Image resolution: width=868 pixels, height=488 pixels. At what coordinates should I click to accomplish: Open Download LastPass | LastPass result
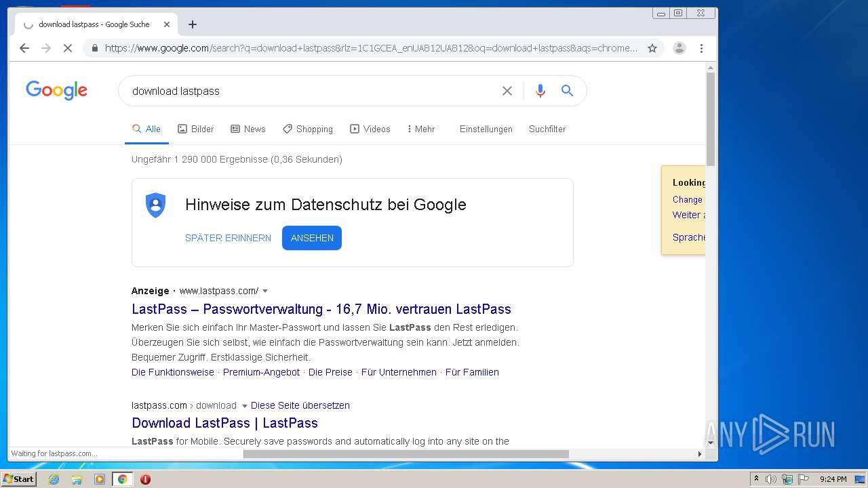[224, 423]
